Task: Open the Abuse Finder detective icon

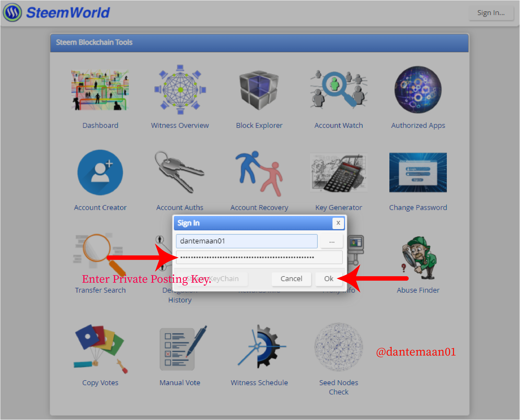Action: (x=419, y=258)
